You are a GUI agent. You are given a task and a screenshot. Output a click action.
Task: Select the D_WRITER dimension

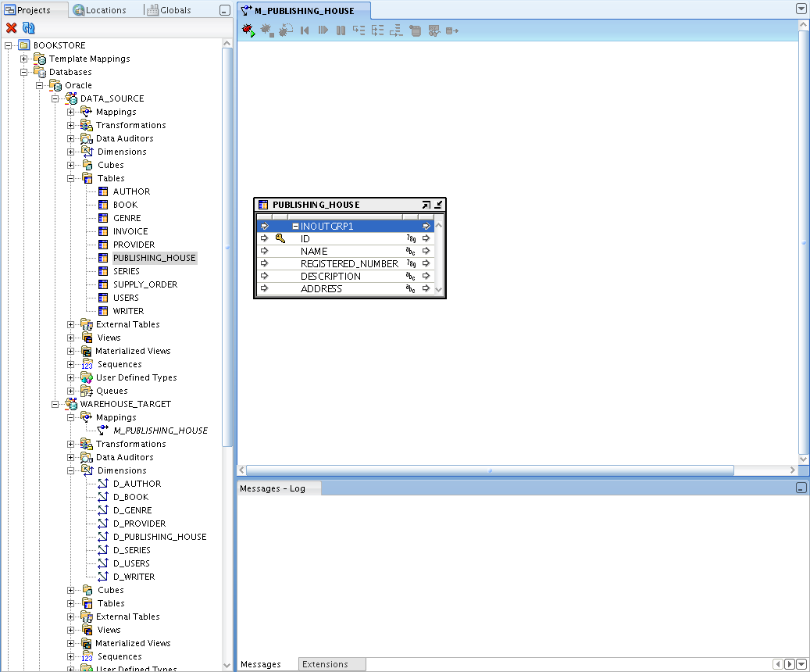point(134,577)
